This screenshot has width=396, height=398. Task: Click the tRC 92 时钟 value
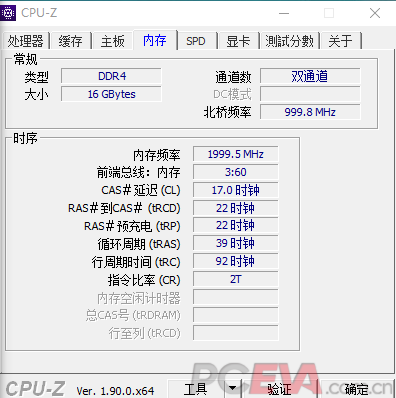(236, 261)
